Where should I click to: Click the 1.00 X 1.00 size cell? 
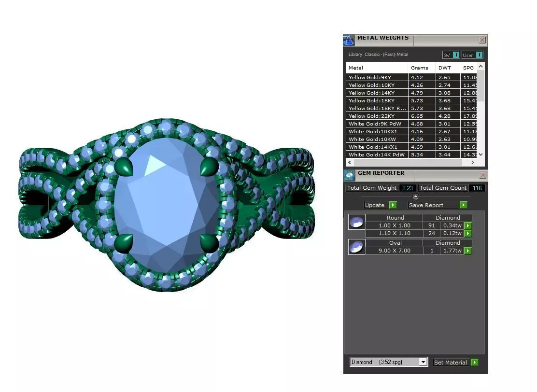tap(394, 225)
